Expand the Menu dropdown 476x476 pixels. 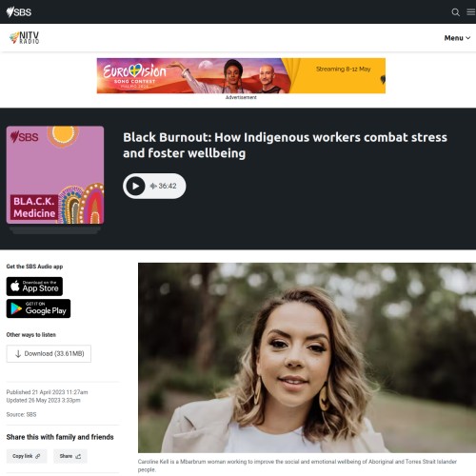click(457, 38)
